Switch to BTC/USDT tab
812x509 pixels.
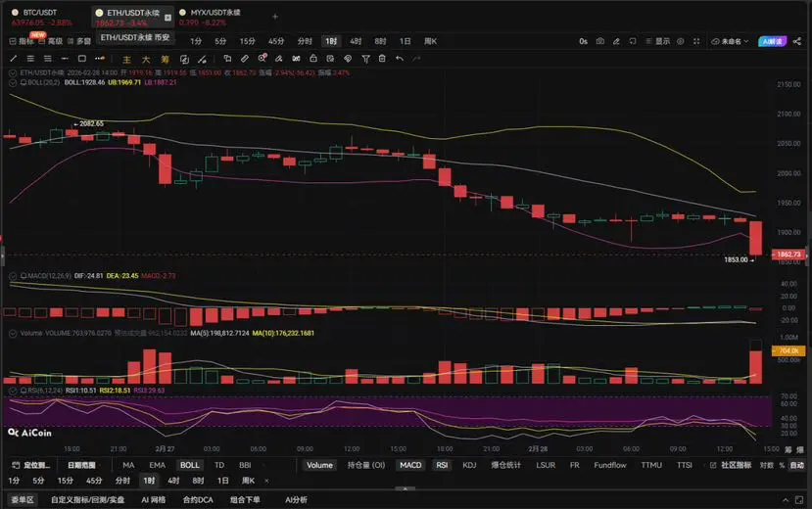[x=41, y=17]
